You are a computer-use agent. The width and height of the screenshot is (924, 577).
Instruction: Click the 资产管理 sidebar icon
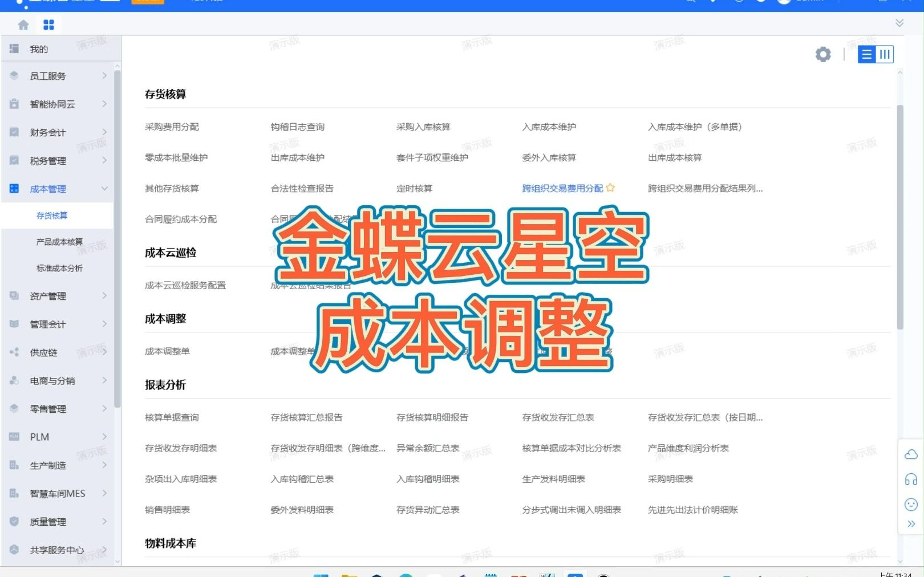14,295
